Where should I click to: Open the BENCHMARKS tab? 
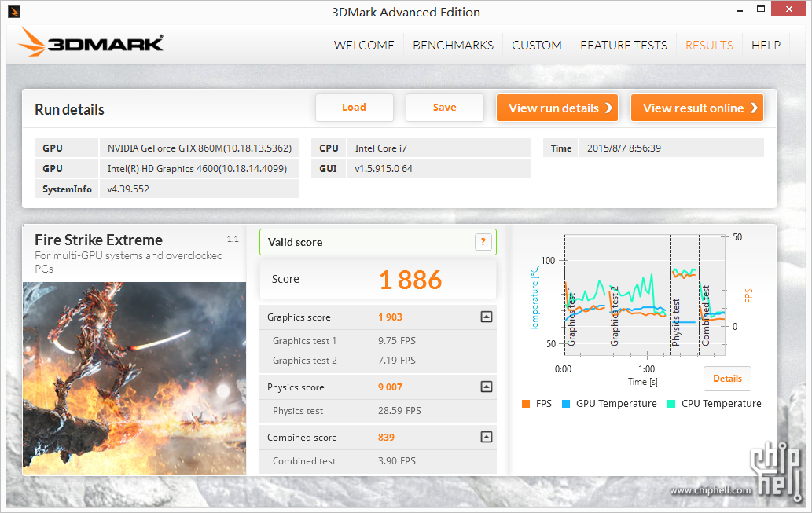click(453, 46)
